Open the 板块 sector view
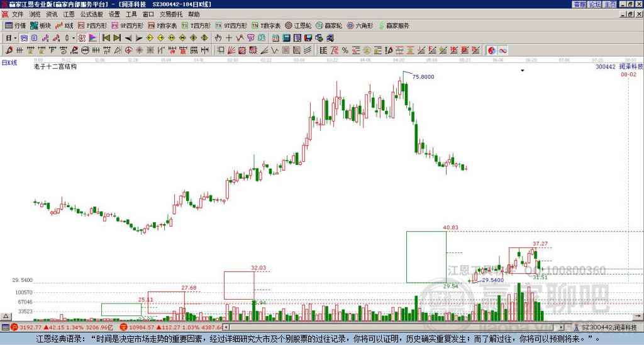The image size is (644, 345). 40,25
